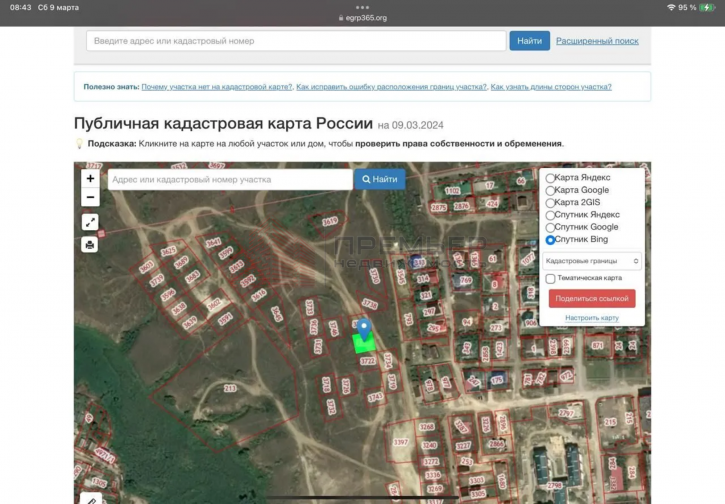The height and width of the screenshot is (504, 725).
Task: Click Найти button on the map search
Action: 380,179
